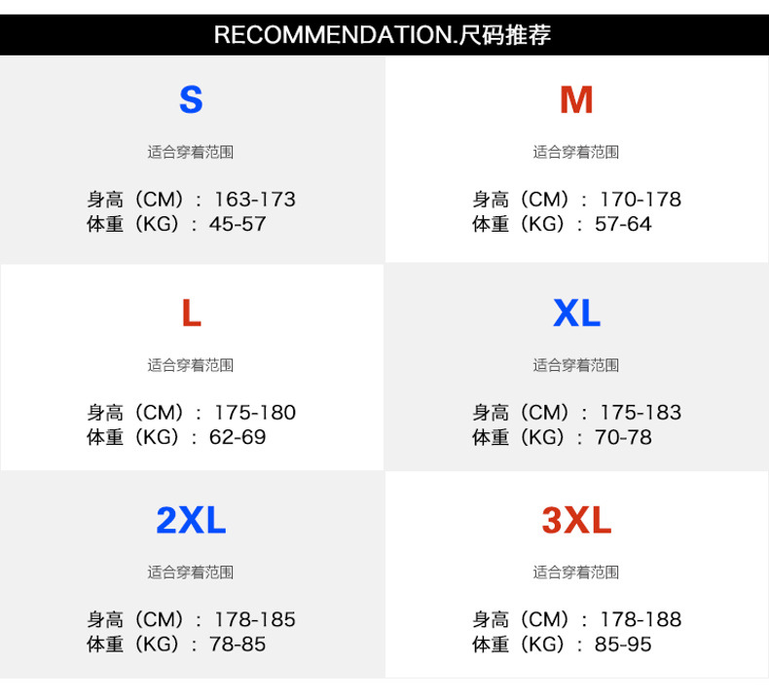This screenshot has height=700, width=769.
Task: Click the M height range 170-178
Action: click(x=640, y=200)
